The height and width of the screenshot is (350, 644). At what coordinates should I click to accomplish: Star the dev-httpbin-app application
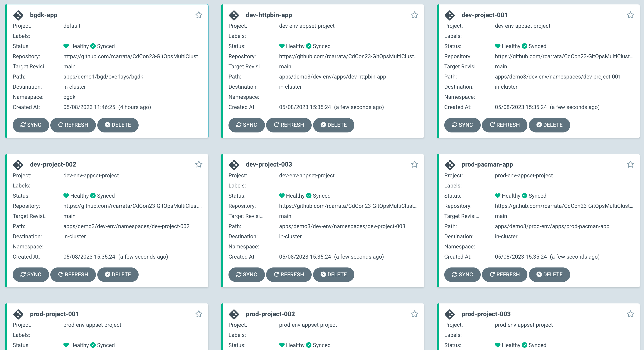pyautogui.click(x=414, y=15)
